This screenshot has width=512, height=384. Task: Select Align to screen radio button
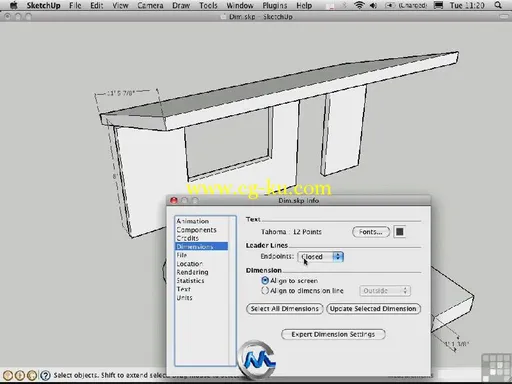(x=265, y=281)
